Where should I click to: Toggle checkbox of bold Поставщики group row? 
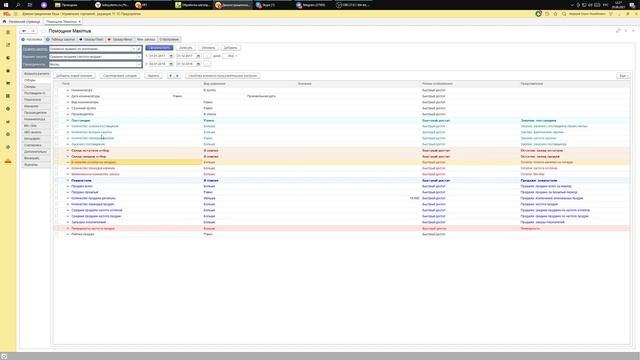(x=57, y=120)
